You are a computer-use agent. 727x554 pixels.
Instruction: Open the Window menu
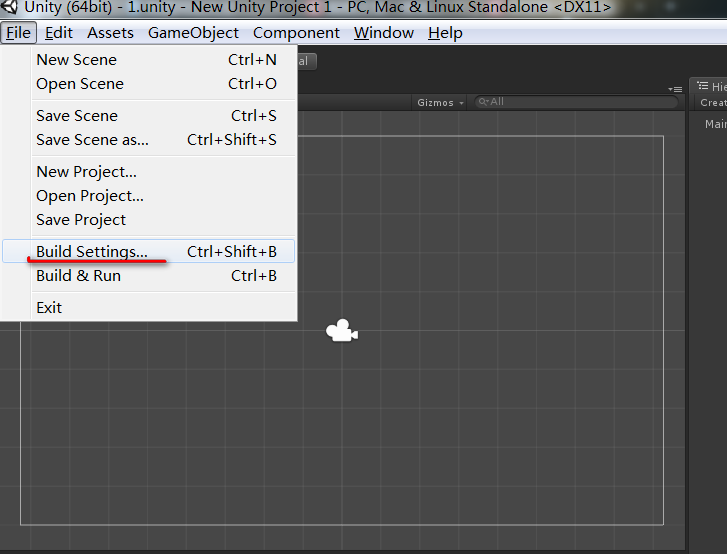(384, 33)
